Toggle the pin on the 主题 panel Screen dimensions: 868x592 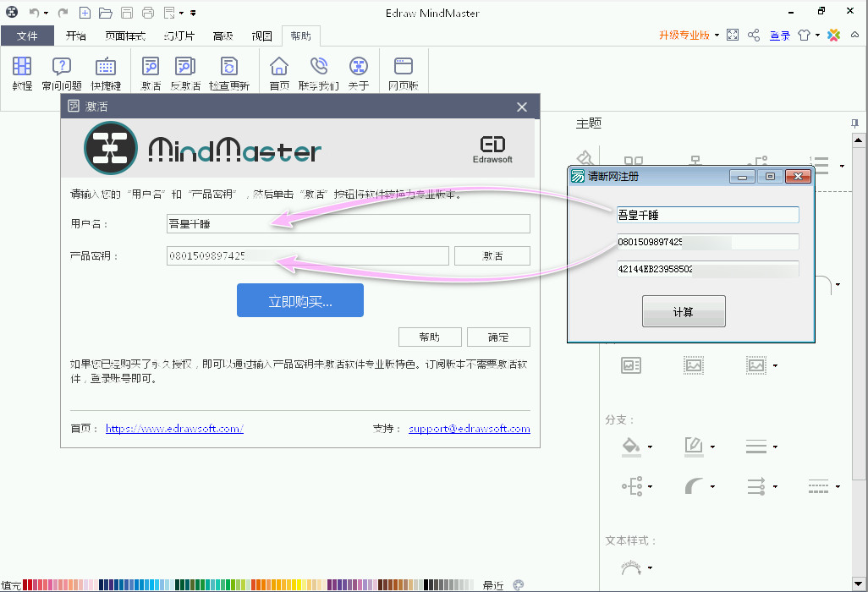(x=854, y=123)
